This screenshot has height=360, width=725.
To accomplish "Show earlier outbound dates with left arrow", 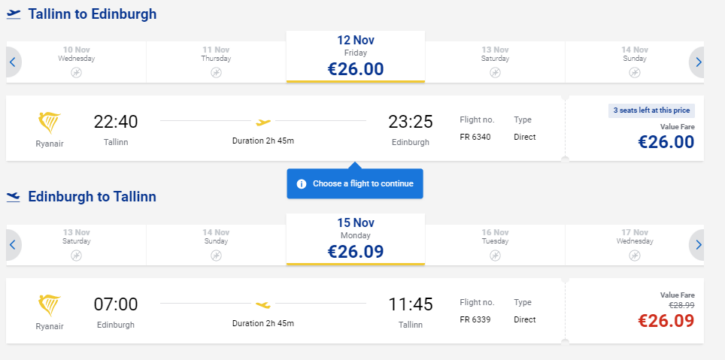I will (x=13, y=62).
